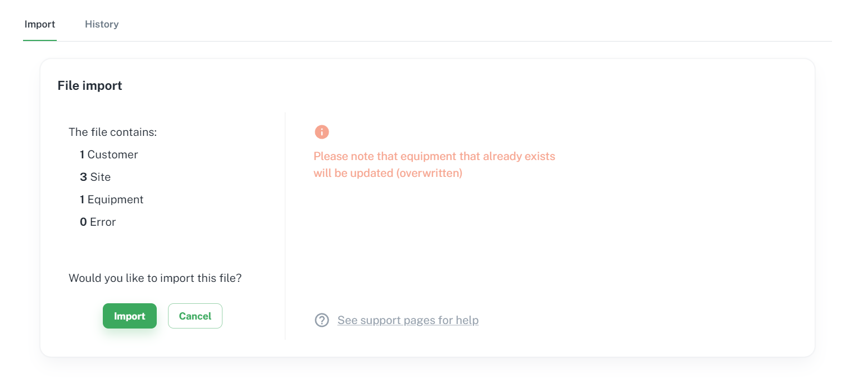
Task: Click the 'Please note that equipment' warning line
Action: (x=434, y=156)
